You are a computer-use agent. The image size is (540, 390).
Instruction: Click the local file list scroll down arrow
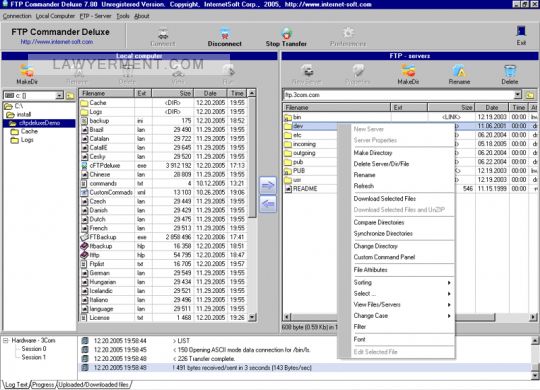coord(252,317)
